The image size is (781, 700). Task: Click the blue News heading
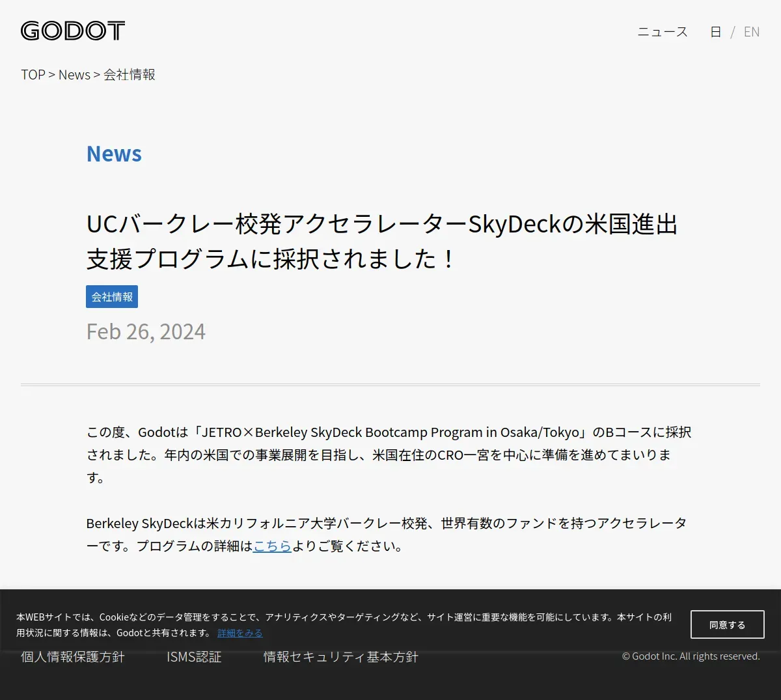click(114, 154)
